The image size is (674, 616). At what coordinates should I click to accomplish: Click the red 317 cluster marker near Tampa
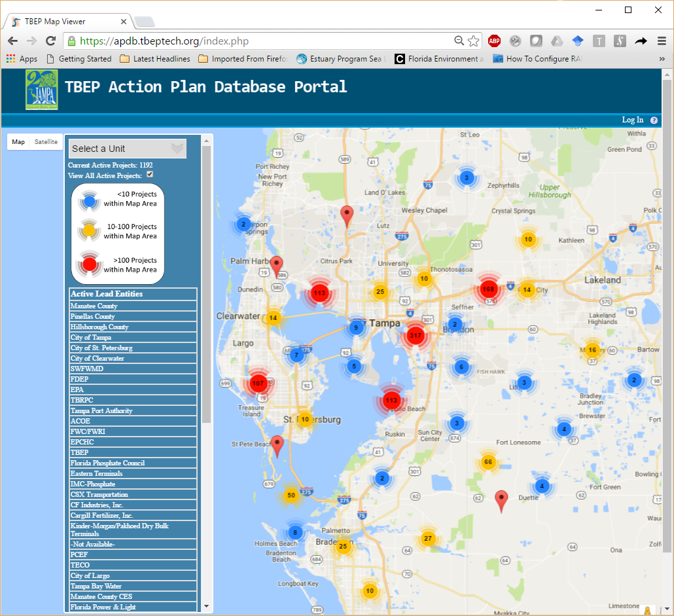pos(415,336)
